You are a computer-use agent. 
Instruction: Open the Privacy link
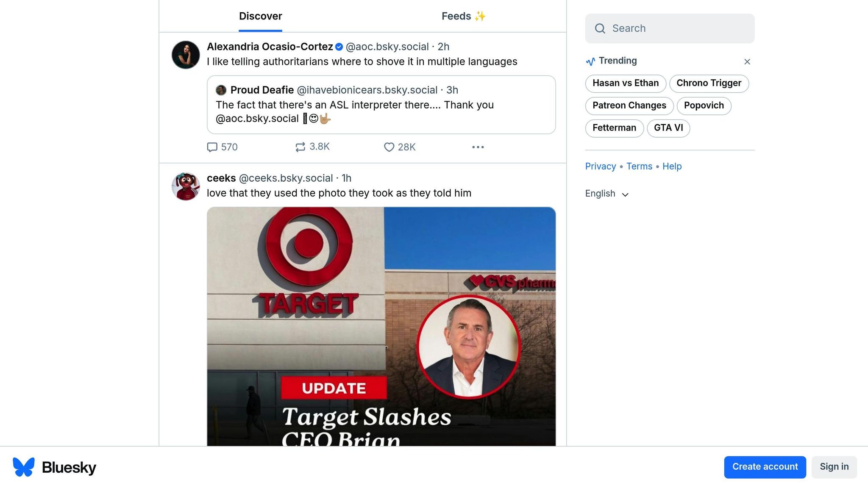coord(600,166)
